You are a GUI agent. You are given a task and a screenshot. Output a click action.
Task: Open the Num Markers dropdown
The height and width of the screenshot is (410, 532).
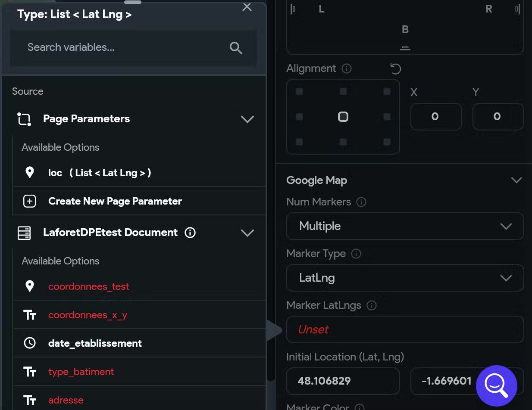tap(405, 226)
